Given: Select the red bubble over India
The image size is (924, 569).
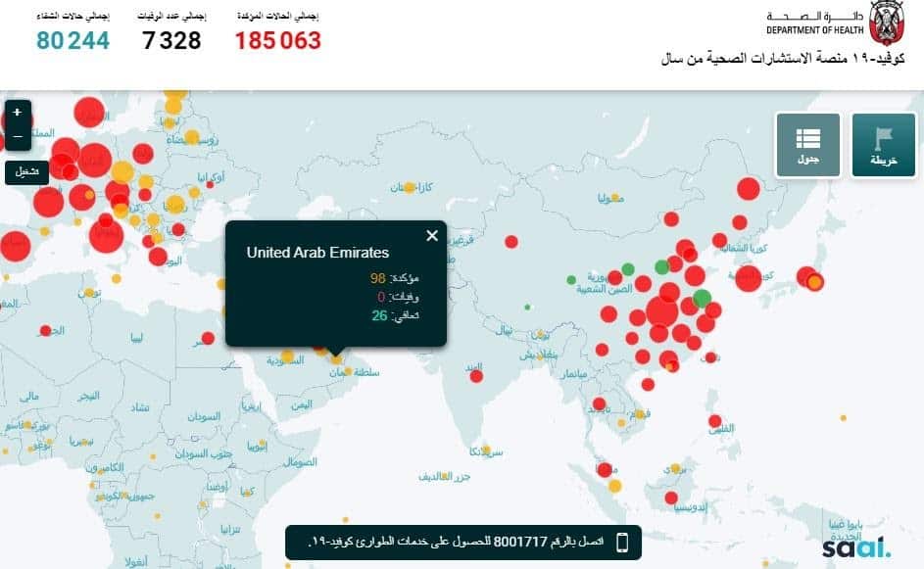Looking at the screenshot, I should tap(476, 375).
